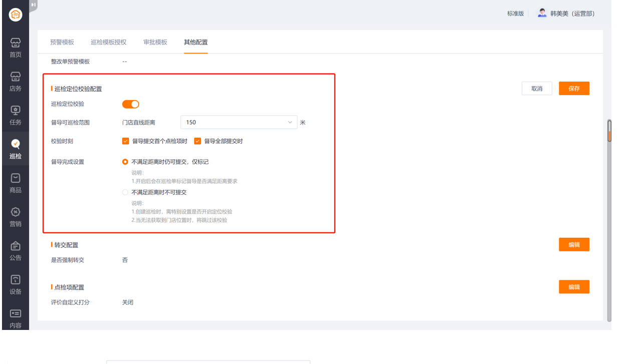The height and width of the screenshot is (364, 621).
Task: Open the 设备 sidebar icon
Action: [16, 284]
